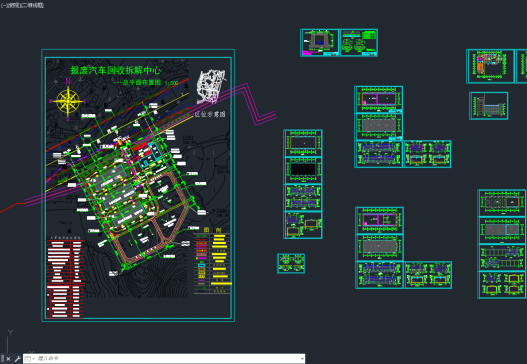Select the green subtitle 总平面布置图
527x364 pixels.
point(141,82)
